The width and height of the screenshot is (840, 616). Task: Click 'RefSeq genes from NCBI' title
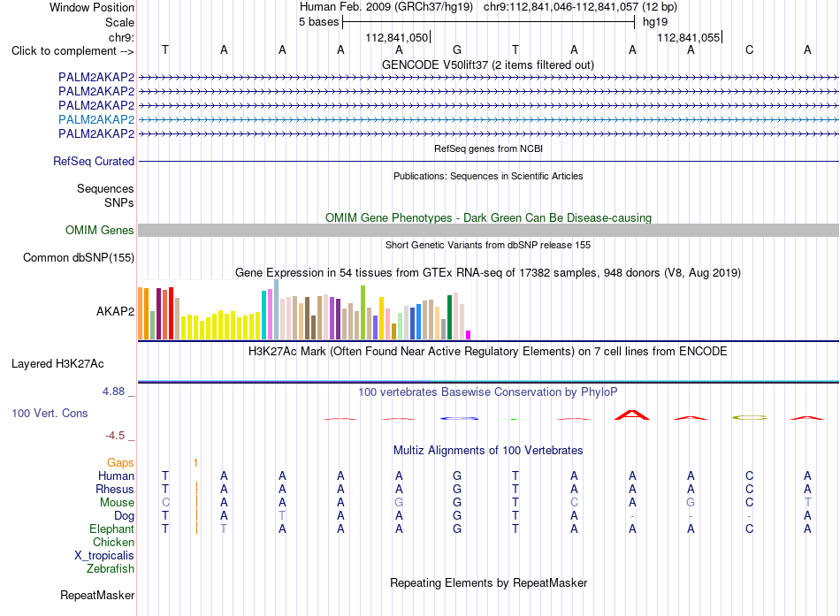[488, 148]
